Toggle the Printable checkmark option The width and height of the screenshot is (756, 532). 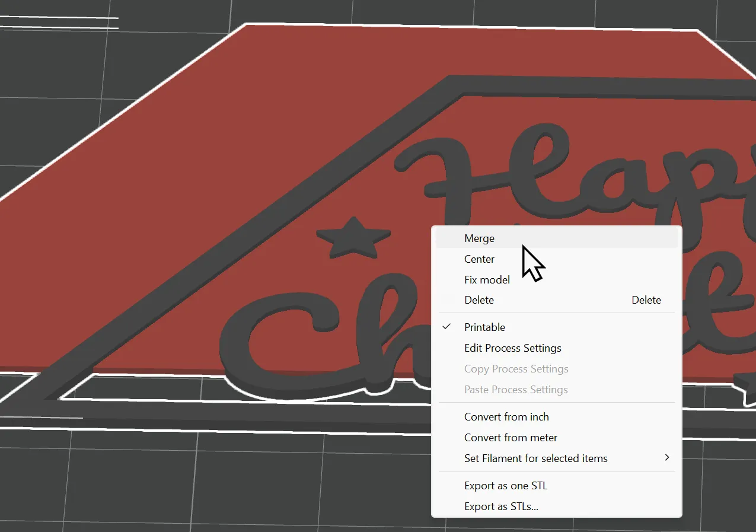[x=557, y=327]
